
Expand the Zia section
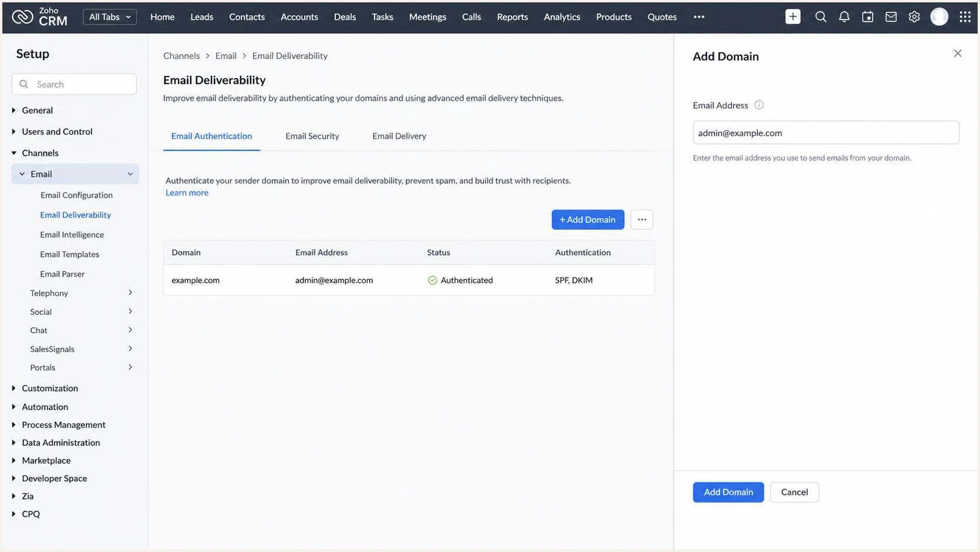click(x=13, y=496)
